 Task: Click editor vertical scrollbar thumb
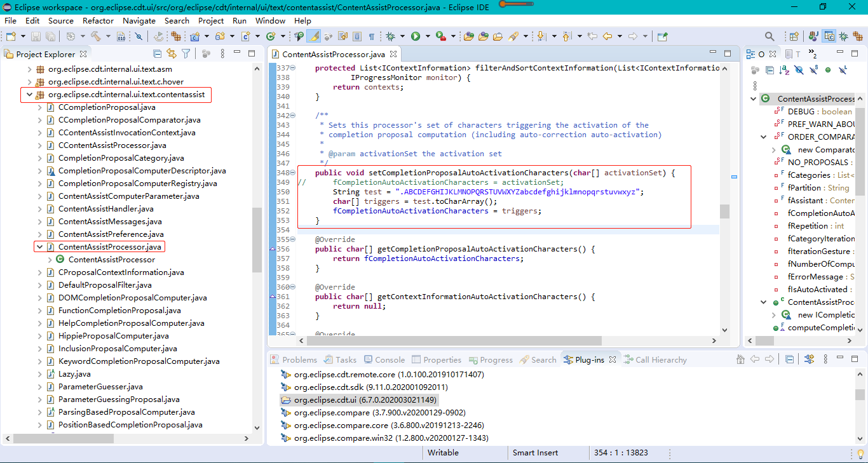tap(724, 211)
